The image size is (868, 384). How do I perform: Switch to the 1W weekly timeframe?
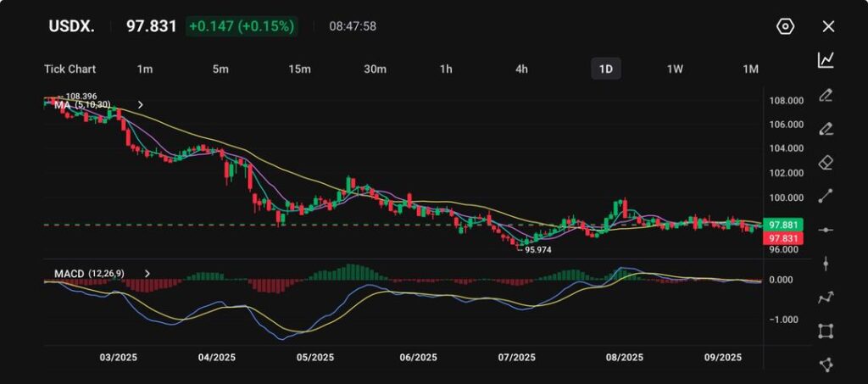[x=675, y=69]
